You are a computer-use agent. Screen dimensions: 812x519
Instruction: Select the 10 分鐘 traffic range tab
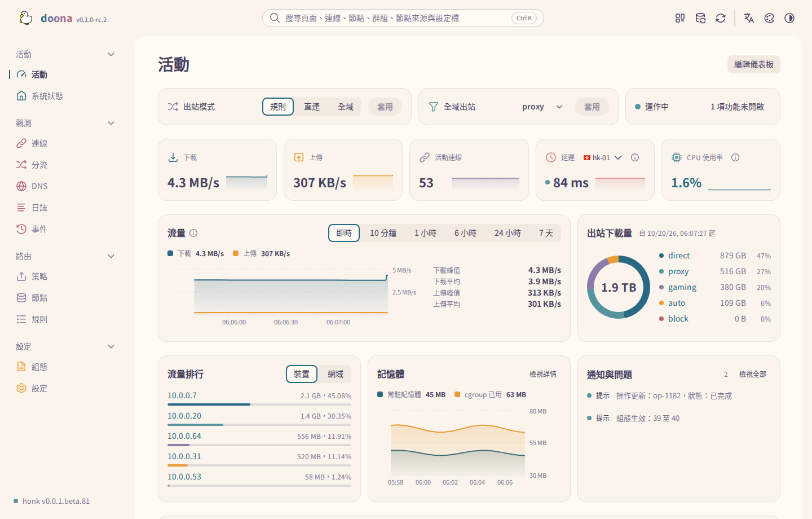[x=383, y=233]
